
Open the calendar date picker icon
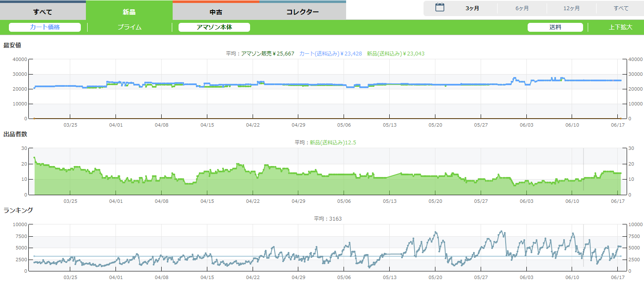(440, 8)
